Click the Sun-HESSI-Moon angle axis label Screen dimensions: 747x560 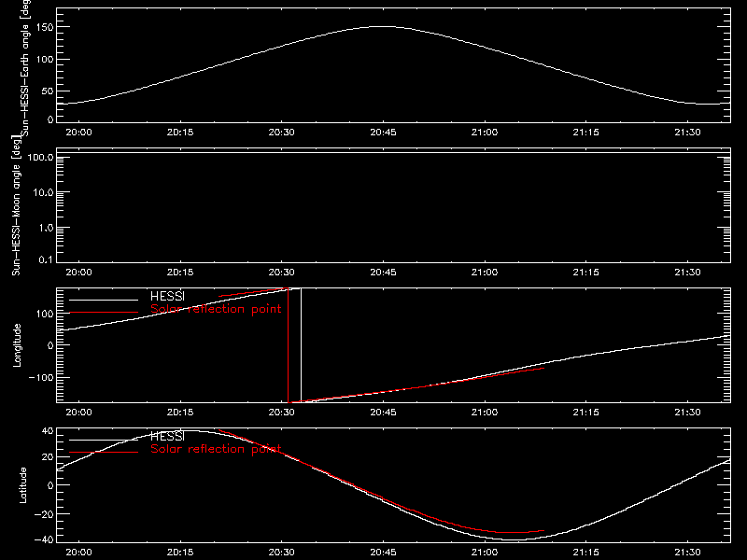point(16,205)
